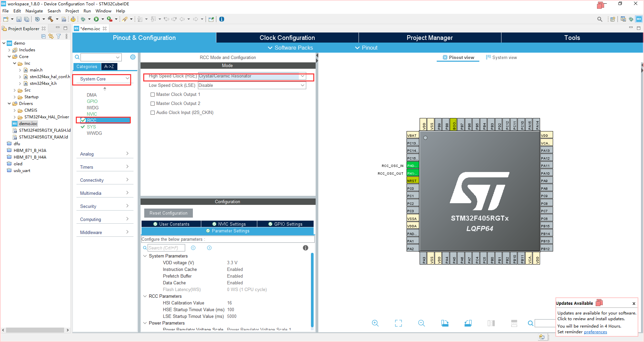Tick Audio Clock Input (I2S_CKIN) checkbox

[x=153, y=113]
